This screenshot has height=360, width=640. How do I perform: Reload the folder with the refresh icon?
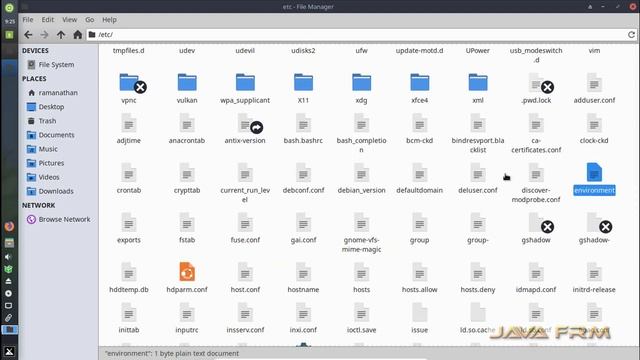(631, 35)
